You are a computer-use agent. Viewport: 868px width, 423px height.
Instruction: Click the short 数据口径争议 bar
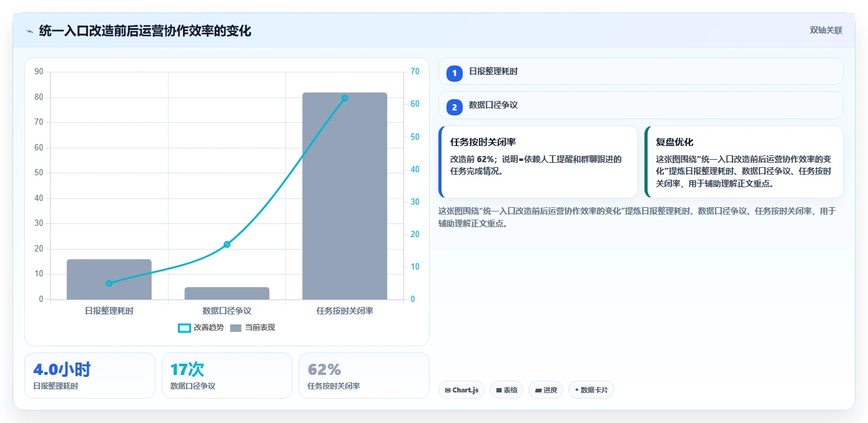coord(227,293)
